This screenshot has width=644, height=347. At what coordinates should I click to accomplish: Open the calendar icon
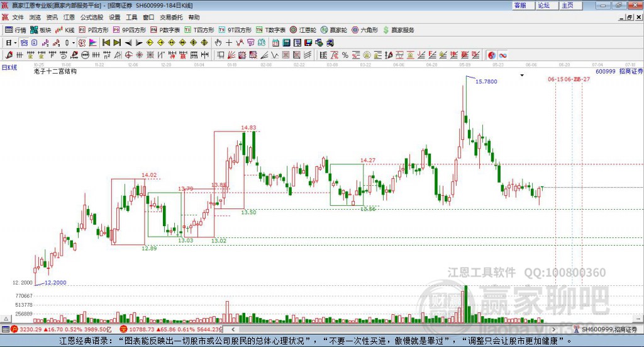point(275,43)
